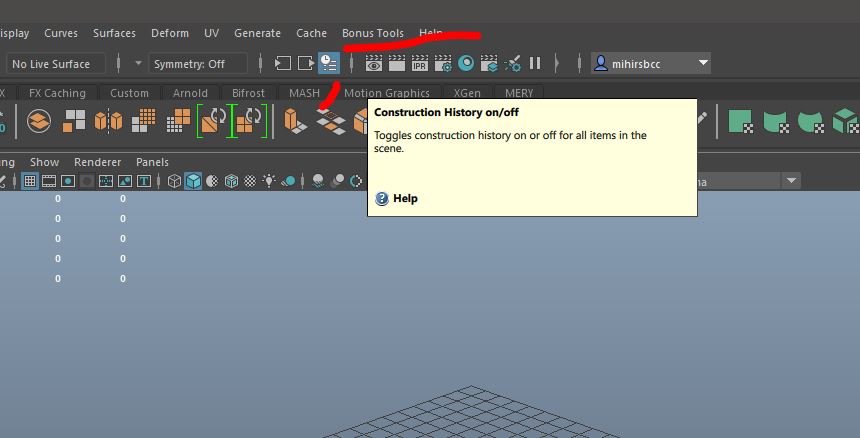Open the symmetry options dropdown arrow

coord(138,64)
